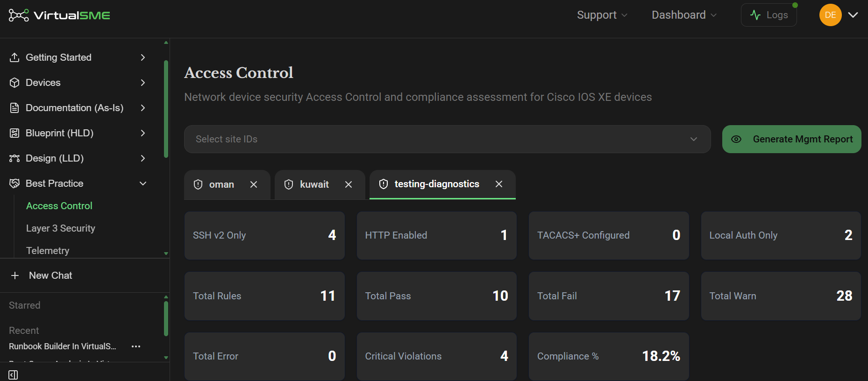Click the Starred section label
The height and width of the screenshot is (381, 868).
pyautogui.click(x=25, y=305)
